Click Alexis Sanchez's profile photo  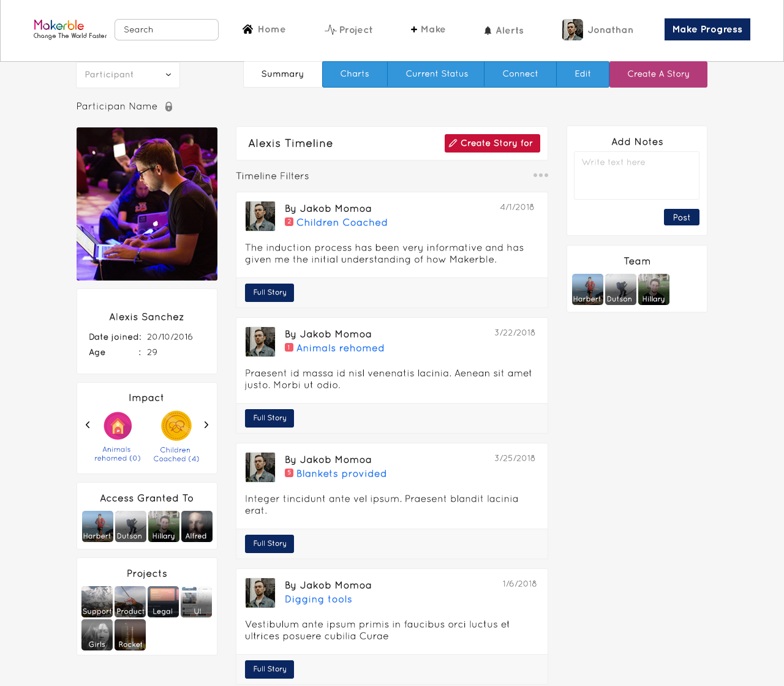[147, 204]
